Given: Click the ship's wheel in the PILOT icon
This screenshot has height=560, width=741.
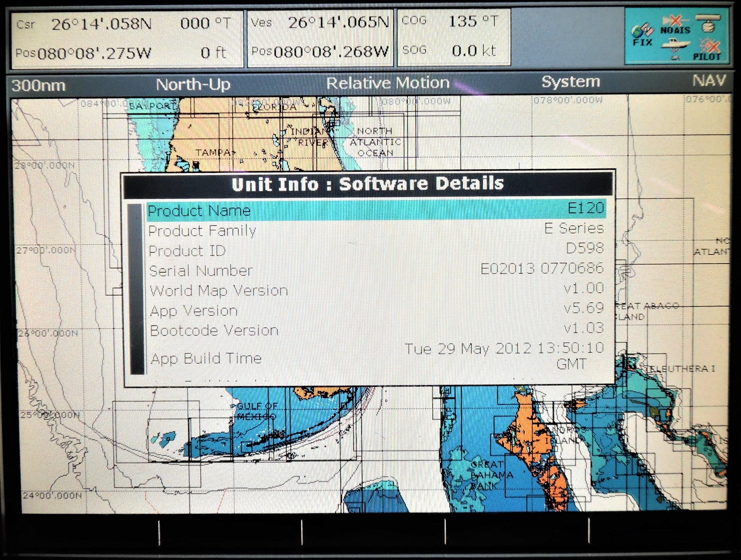Looking at the screenshot, I should (x=705, y=44).
